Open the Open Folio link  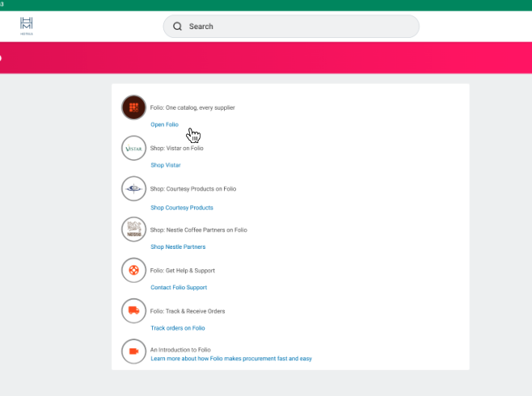point(165,124)
